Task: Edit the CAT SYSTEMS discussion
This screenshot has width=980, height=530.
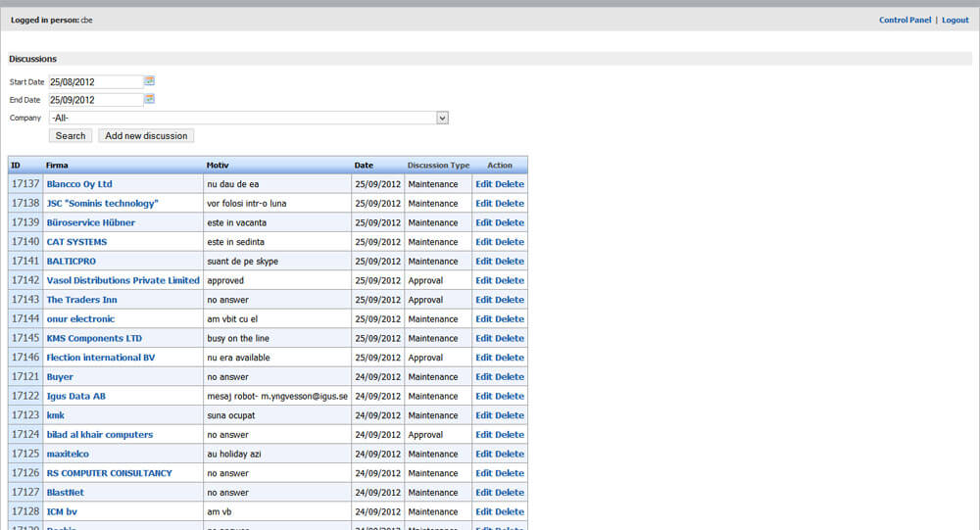Action: [x=484, y=243]
